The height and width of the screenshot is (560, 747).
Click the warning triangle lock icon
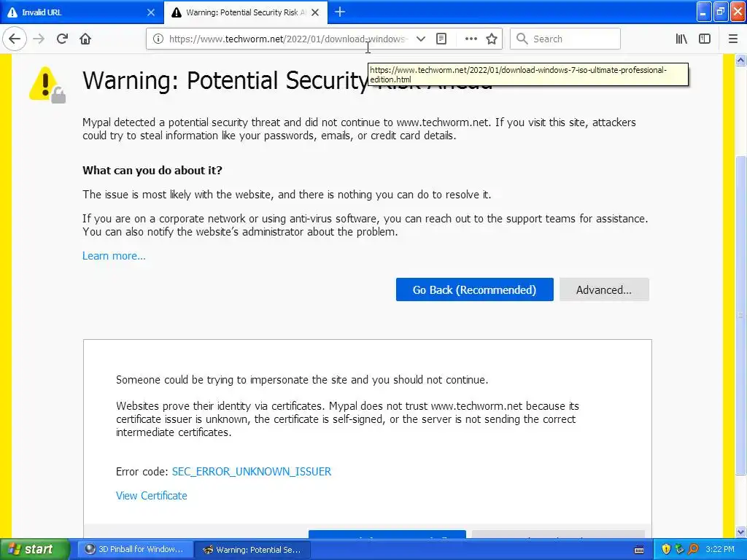(x=47, y=85)
